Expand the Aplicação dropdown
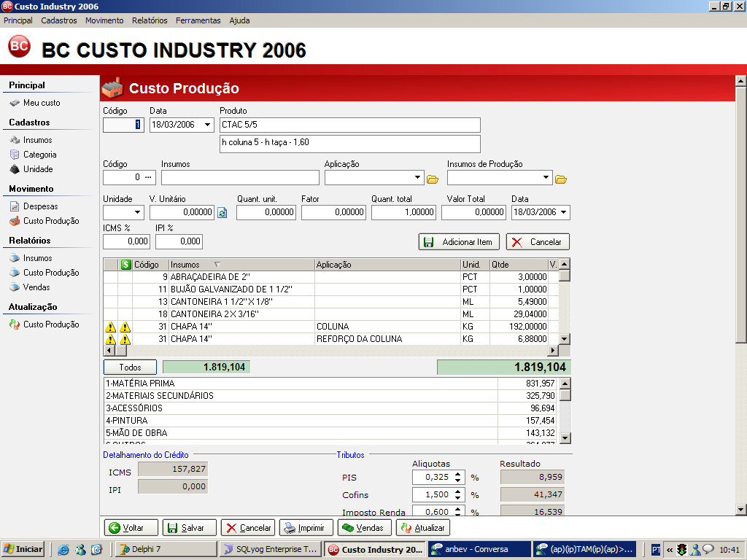The width and height of the screenshot is (747, 560). coord(417,178)
